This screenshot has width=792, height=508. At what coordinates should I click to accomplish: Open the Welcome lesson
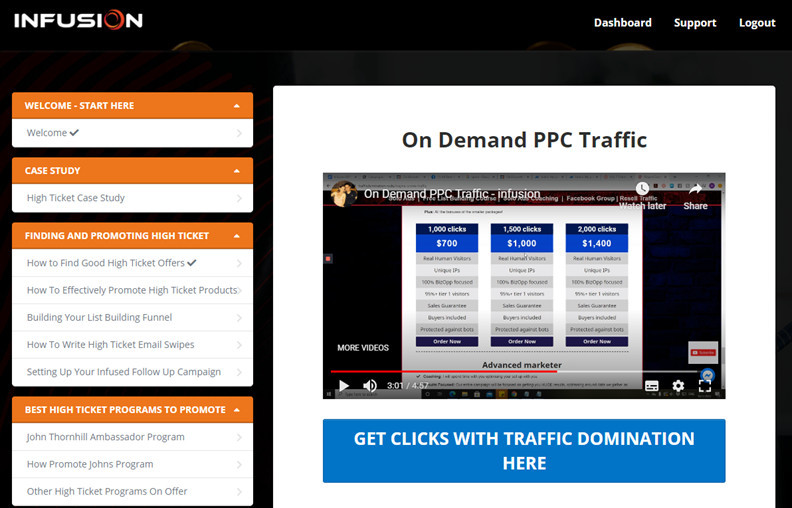132,133
